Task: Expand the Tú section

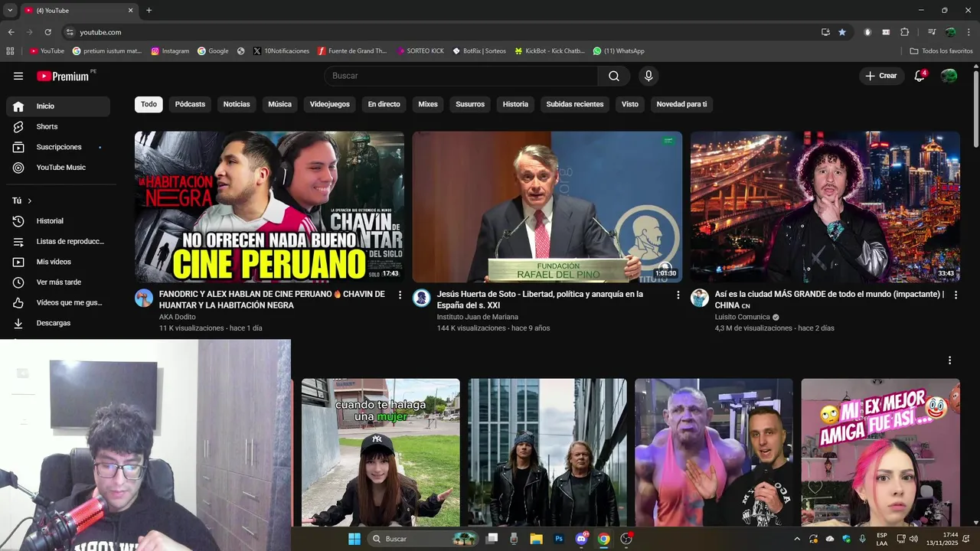Action: pos(21,201)
